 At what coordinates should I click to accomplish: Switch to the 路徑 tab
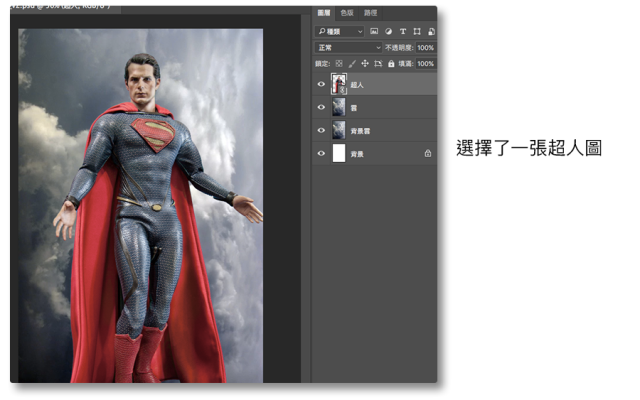click(x=371, y=14)
